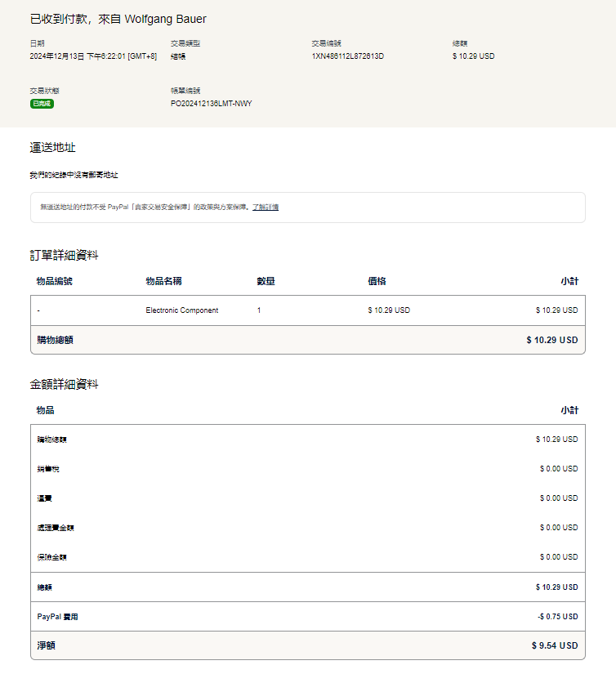The image size is (616, 674).
Task: Open the 了解詳情 link
Action: [x=265, y=208]
